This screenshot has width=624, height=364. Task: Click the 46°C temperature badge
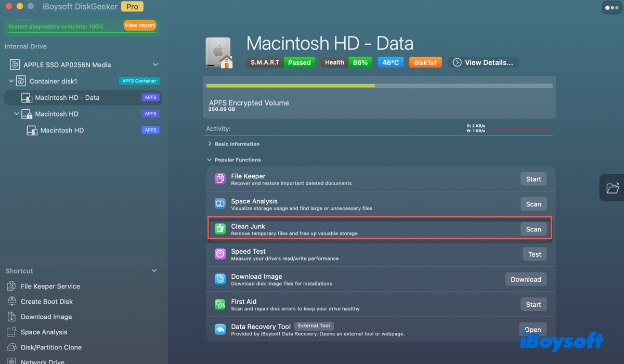point(391,62)
